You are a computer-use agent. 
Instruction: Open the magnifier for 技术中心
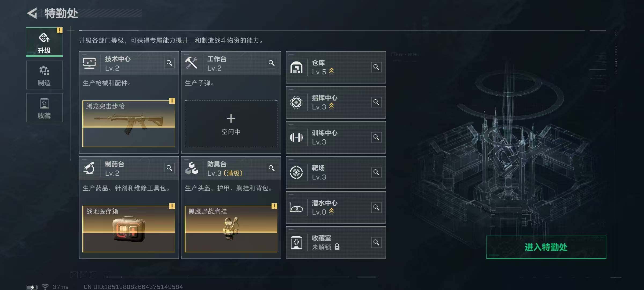[169, 63]
